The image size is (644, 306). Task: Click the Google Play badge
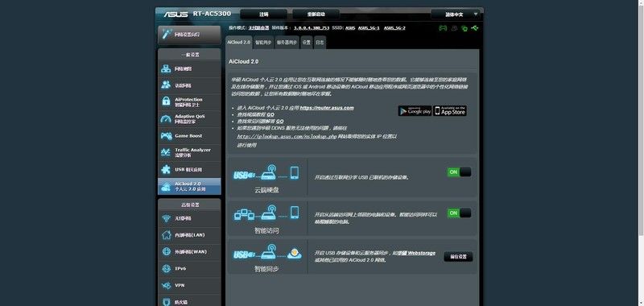tap(415, 110)
